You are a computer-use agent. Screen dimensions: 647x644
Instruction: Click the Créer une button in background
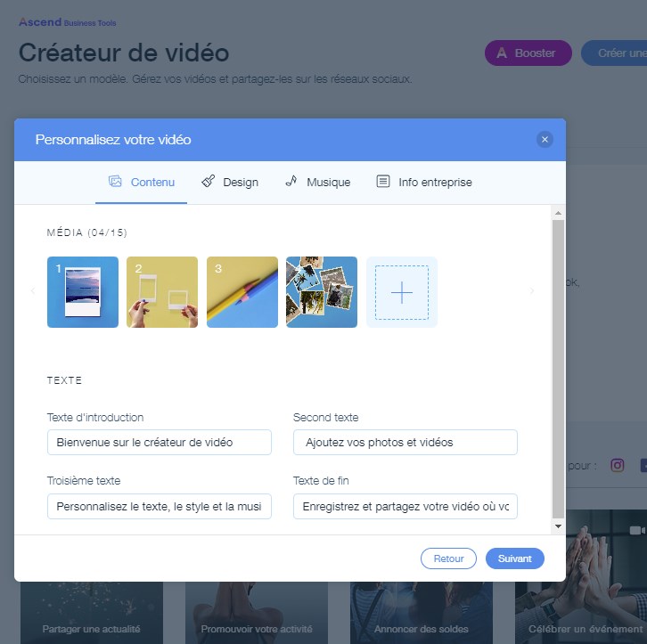(x=615, y=53)
